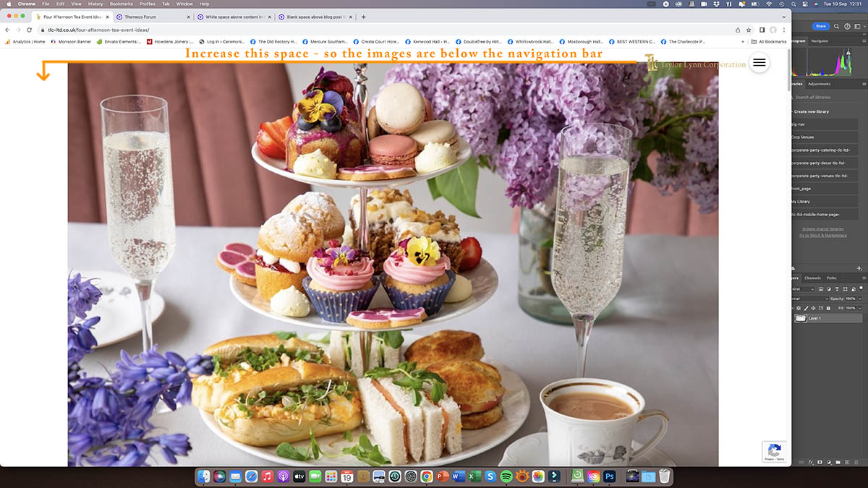Open the Envato Elements bookmark
868x488 pixels.
coord(119,42)
